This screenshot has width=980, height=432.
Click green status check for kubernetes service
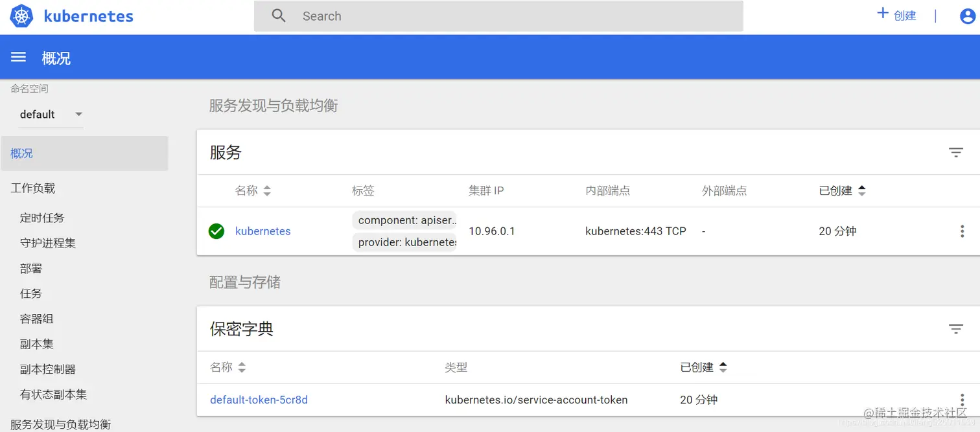(x=216, y=231)
